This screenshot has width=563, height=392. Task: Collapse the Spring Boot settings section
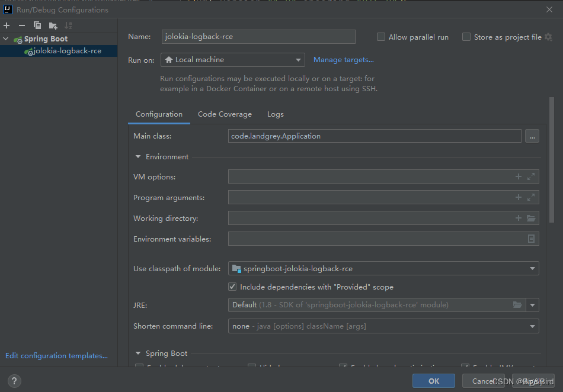click(138, 354)
